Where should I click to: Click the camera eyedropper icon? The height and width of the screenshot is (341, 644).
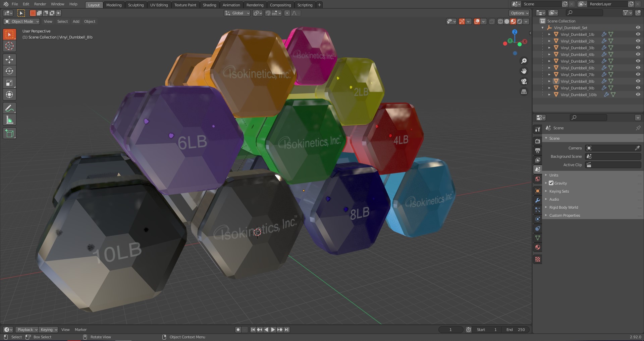pos(637,148)
